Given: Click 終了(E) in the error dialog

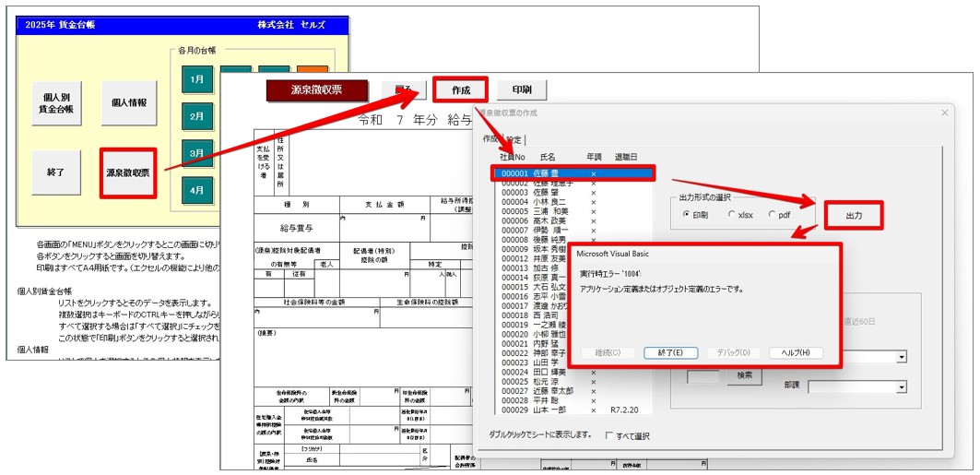Looking at the screenshot, I should 671,352.
